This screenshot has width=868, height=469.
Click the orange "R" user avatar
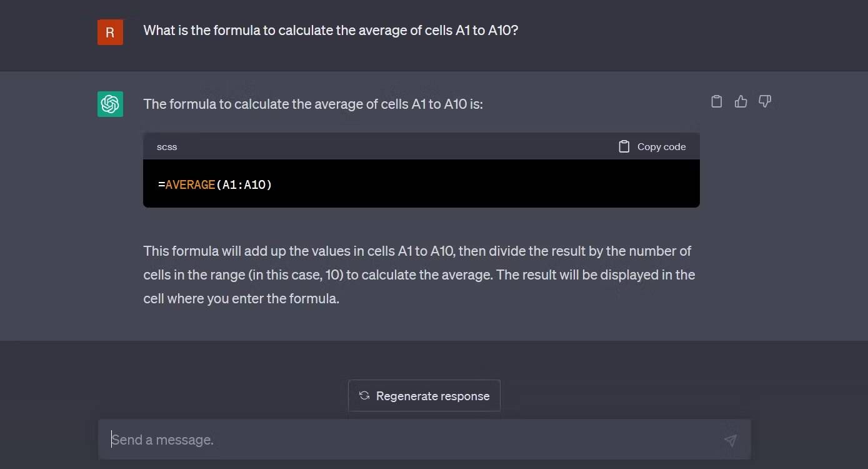[x=110, y=33]
